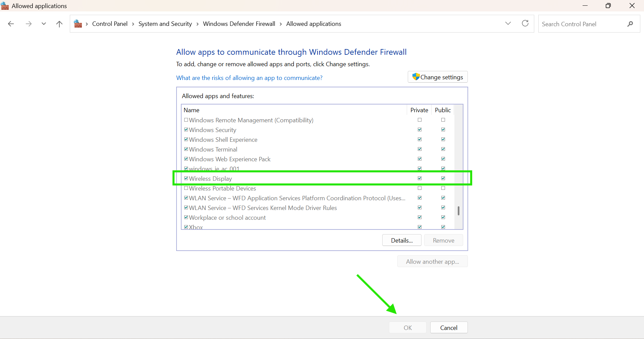This screenshot has width=644, height=339.
Task: Click the Change settings shield button
Action: pos(438,77)
